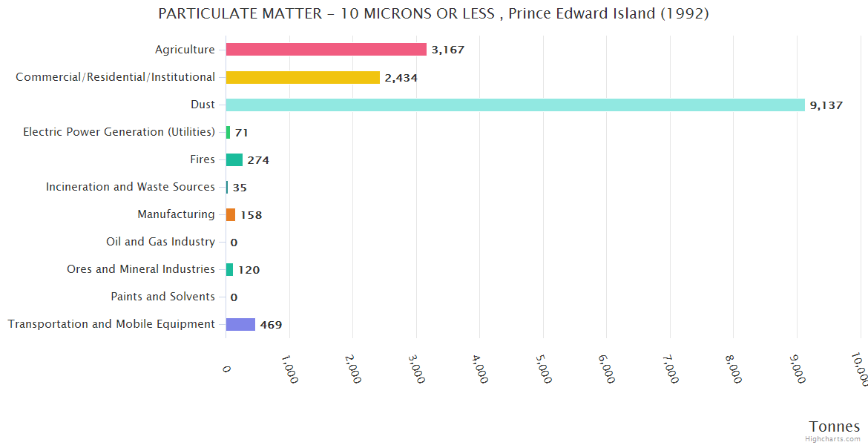The height and width of the screenshot is (445, 868).
Task: Click the green Fires bar
Action: (234, 159)
